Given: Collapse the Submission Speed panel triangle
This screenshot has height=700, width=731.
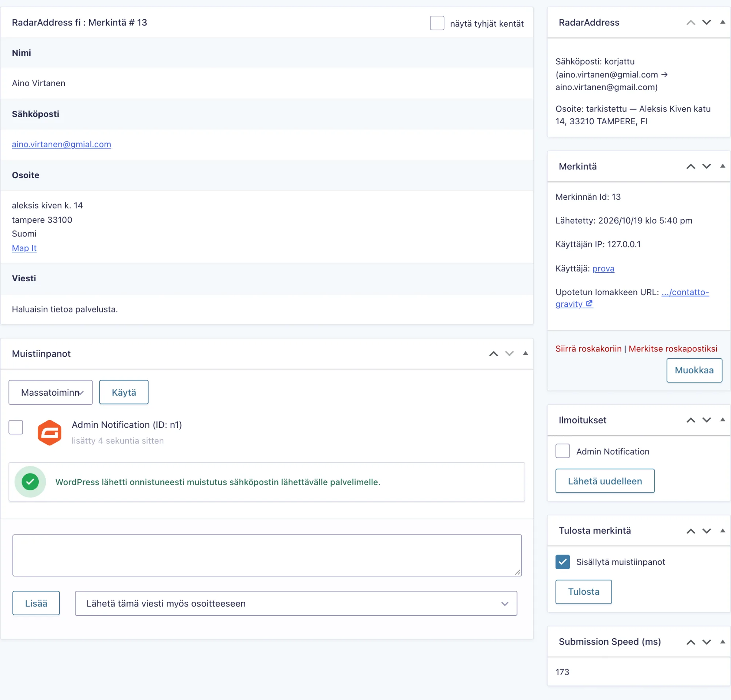Looking at the screenshot, I should pos(723,642).
